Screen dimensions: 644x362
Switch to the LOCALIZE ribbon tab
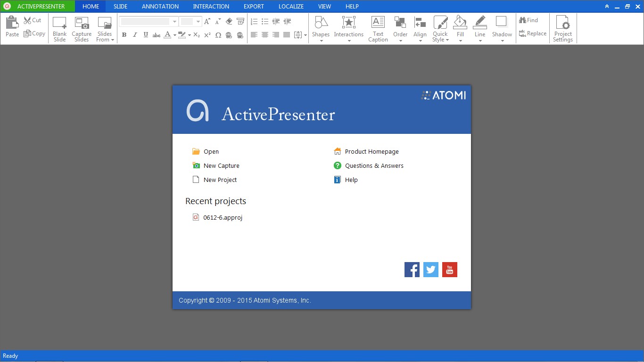point(291,6)
